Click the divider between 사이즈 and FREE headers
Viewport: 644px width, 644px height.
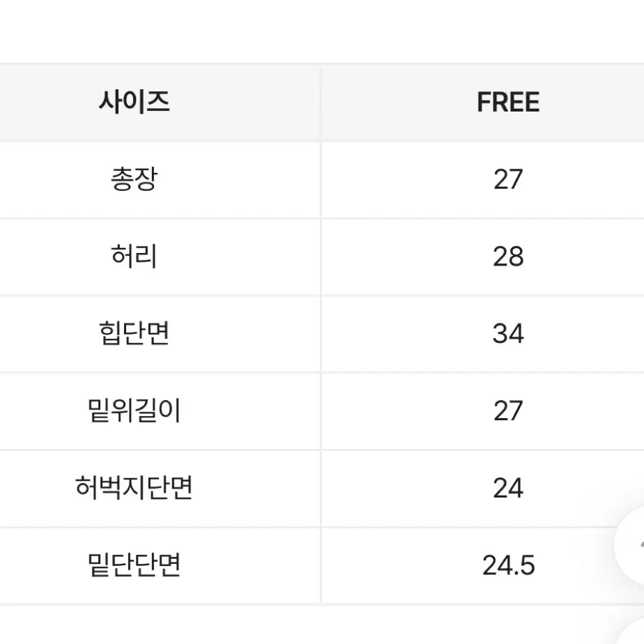coord(321,102)
